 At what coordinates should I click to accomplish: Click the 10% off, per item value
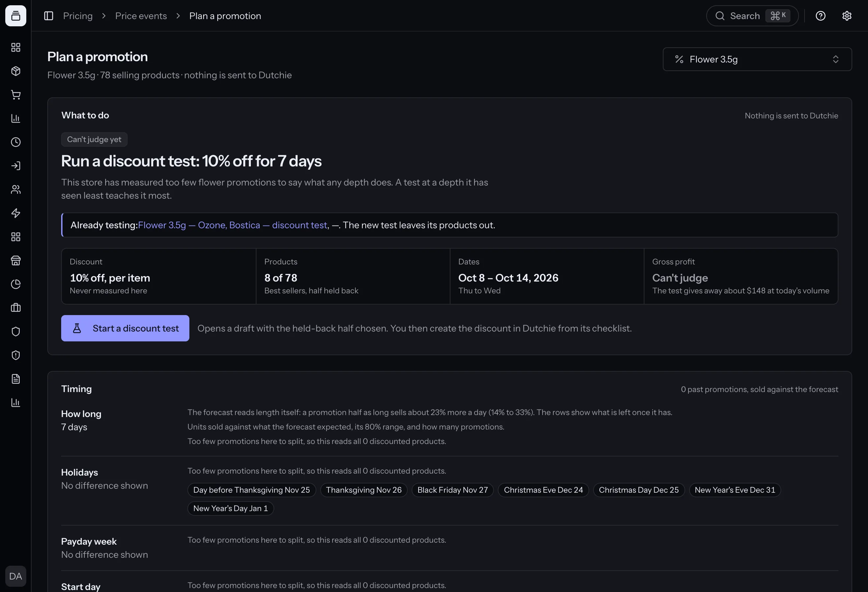click(x=110, y=278)
